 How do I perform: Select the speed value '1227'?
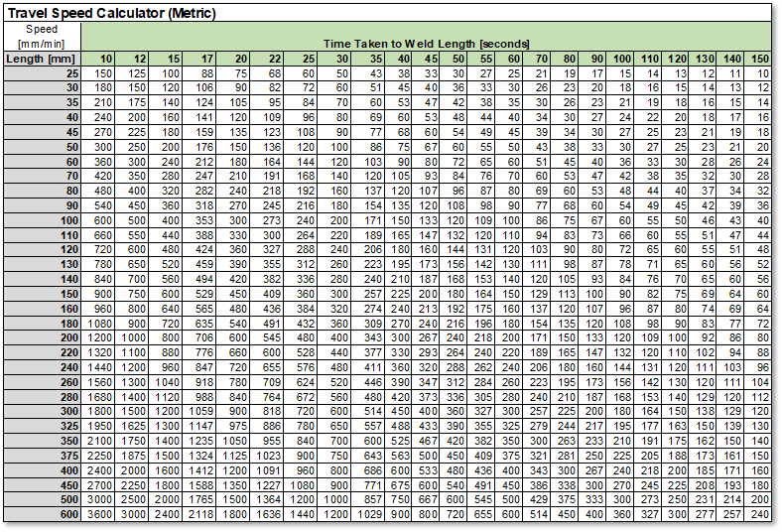[269, 485]
